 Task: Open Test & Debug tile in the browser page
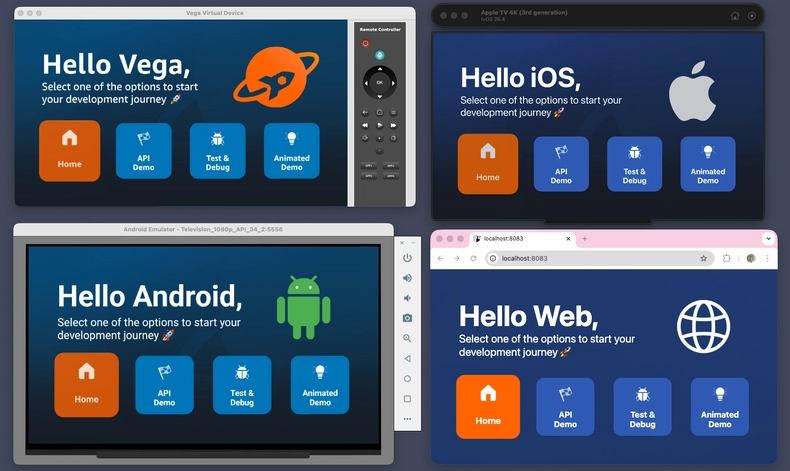tap(642, 407)
